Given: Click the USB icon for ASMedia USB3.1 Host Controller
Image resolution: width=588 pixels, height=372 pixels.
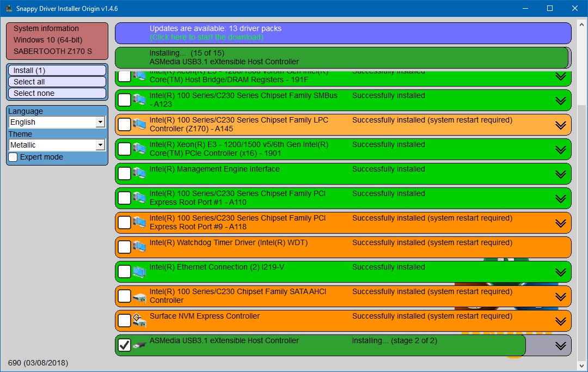Looking at the screenshot, I should 139,345.
